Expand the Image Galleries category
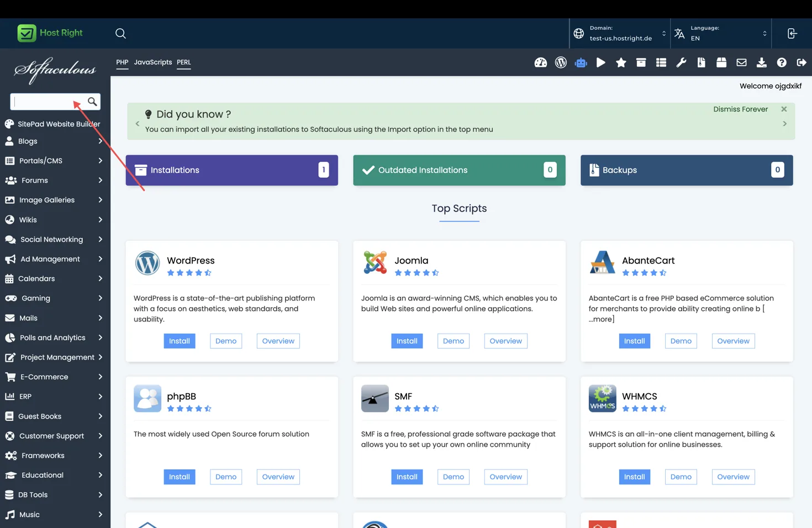The height and width of the screenshot is (528, 812). point(54,200)
